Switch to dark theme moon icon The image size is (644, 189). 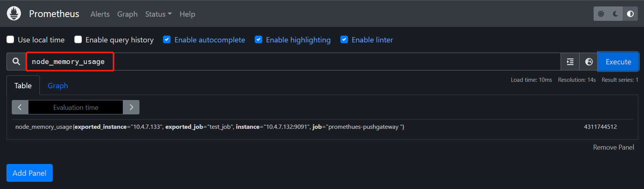pyautogui.click(x=616, y=14)
